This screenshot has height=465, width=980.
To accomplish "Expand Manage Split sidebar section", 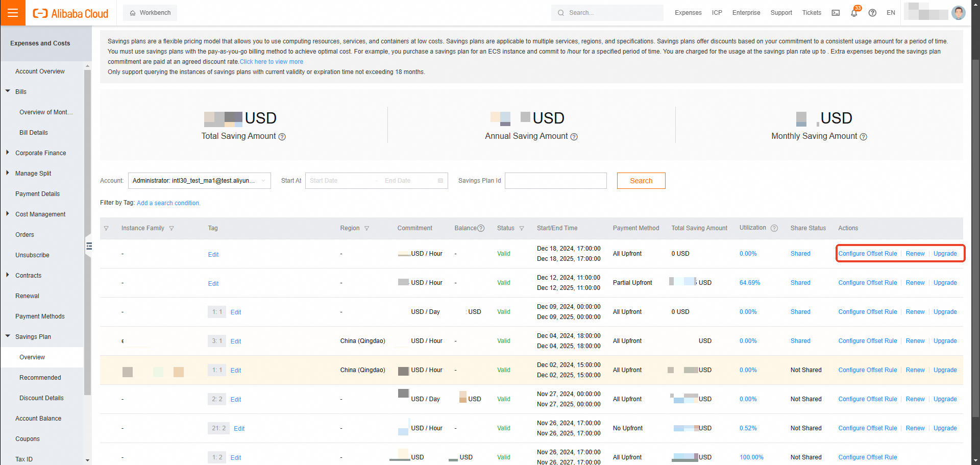I will 8,173.
